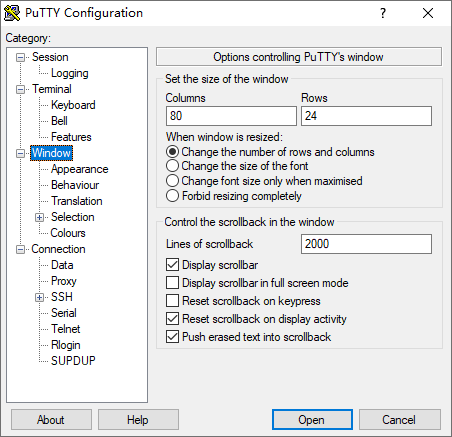Click the Set the size of the window label
Screen dimensions: 452x437
(227, 79)
